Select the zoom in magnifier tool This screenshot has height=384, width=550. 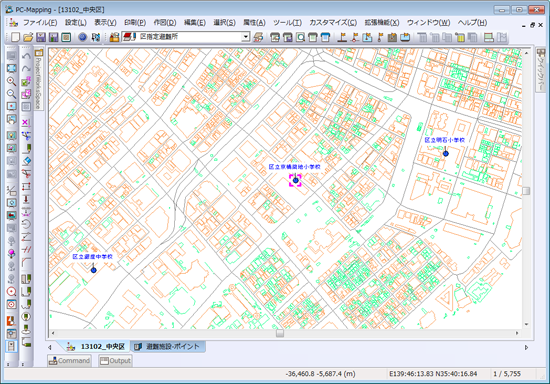[12, 81]
